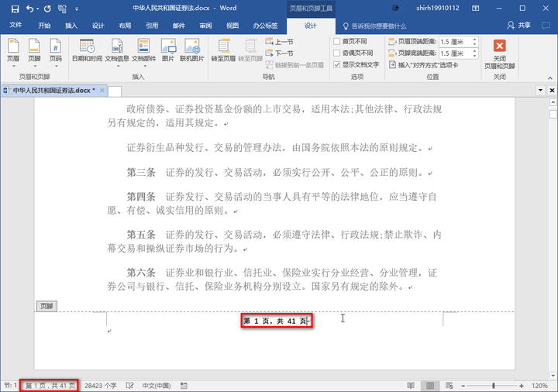Switch to the 审阅 ribbon tab

pos(205,26)
